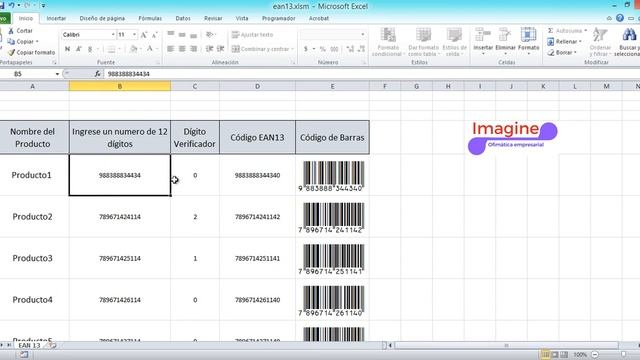Expand the Name Box dropdown arrow
This screenshot has width=640, height=360.
tap(57, 74)
